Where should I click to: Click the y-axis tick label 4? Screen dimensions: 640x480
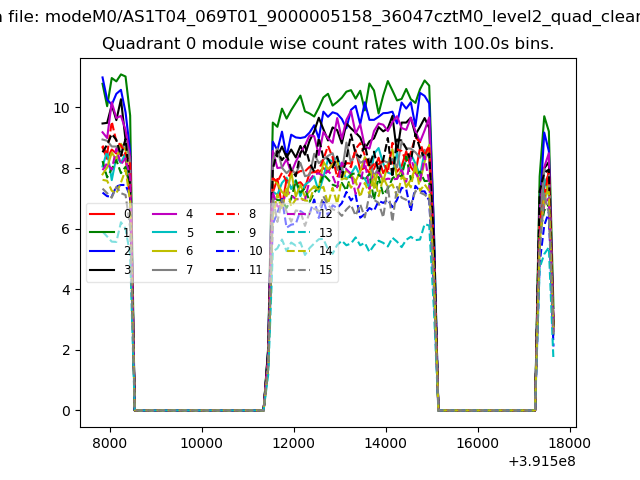[65, 290]
